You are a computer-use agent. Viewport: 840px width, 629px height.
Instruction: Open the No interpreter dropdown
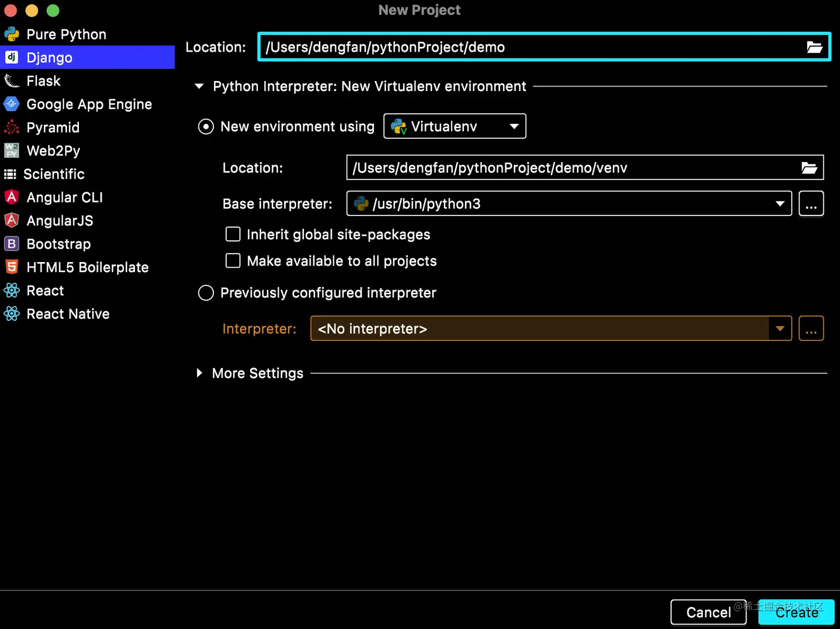coord(551,329)
